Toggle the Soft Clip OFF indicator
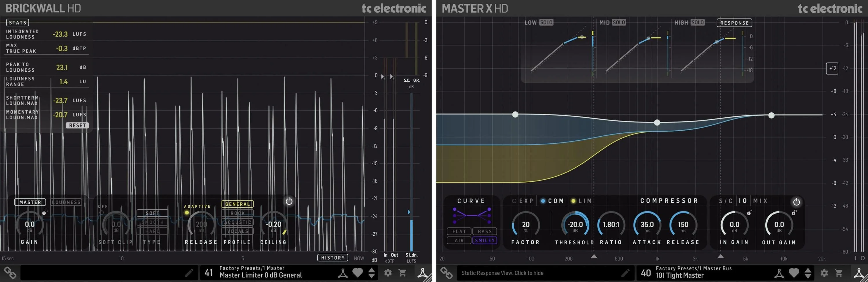Image resolution: width=868 pixels, height=282 pixels. point(101,213)
